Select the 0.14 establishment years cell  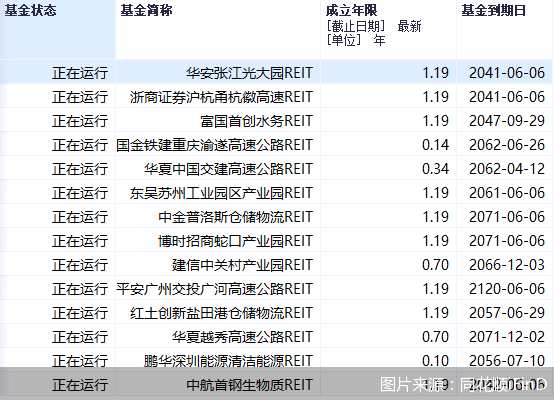point(435,145)
